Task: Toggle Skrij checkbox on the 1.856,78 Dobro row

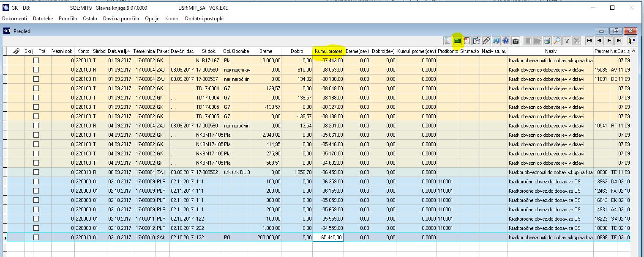Action: point(36,172)
